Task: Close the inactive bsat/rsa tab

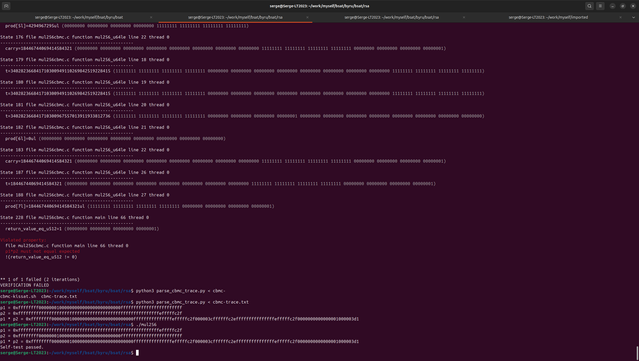Action: point(464,18)
